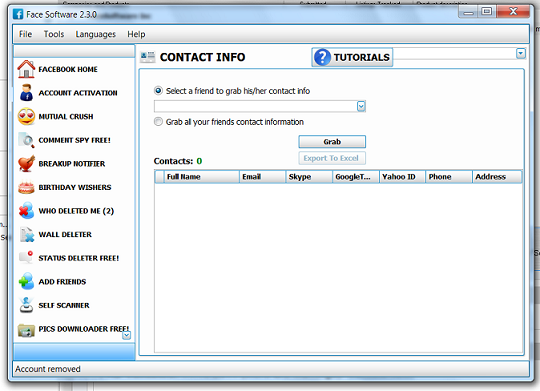This screenshot has width=540, height=391.
Task: Open Who Deleted Me red-cross icon
Action: pos(26,210)
